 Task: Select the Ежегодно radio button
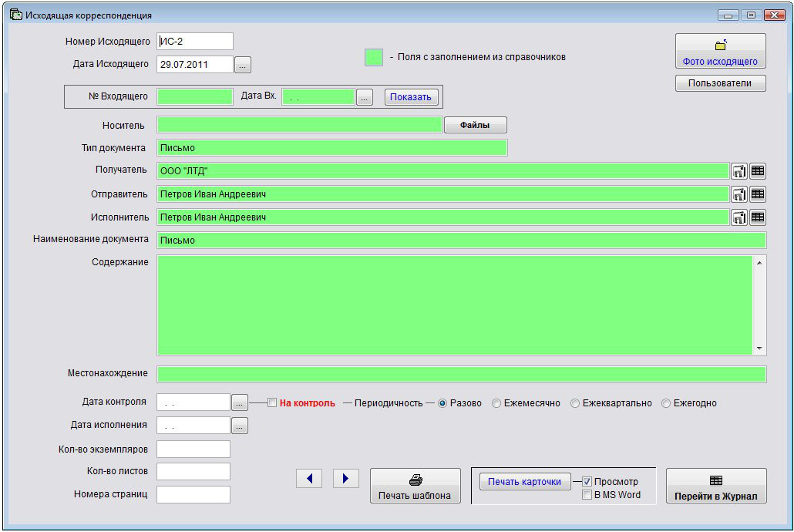click(666, 403)
